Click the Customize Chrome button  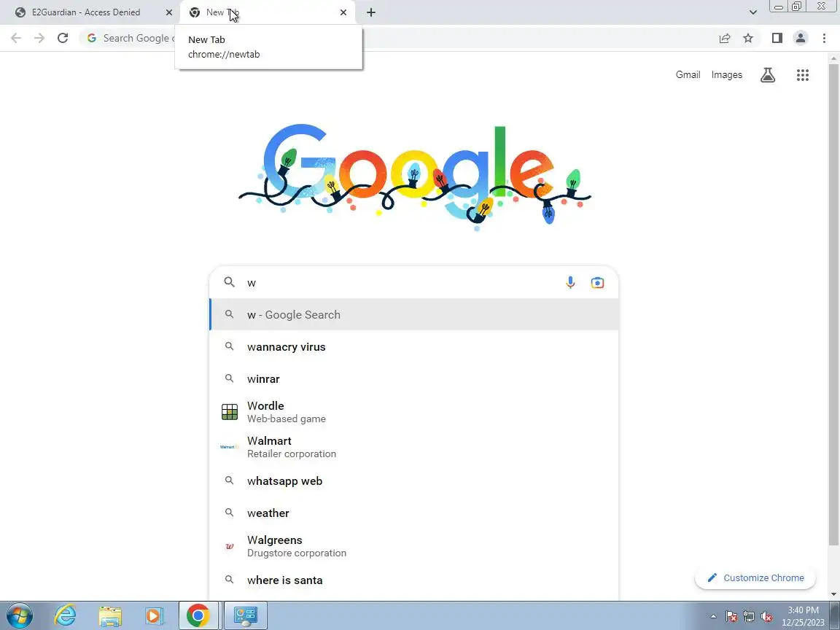(x=755, y=578)
